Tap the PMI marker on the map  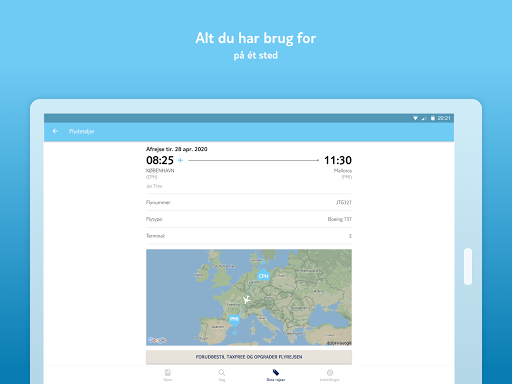(234, 320)
